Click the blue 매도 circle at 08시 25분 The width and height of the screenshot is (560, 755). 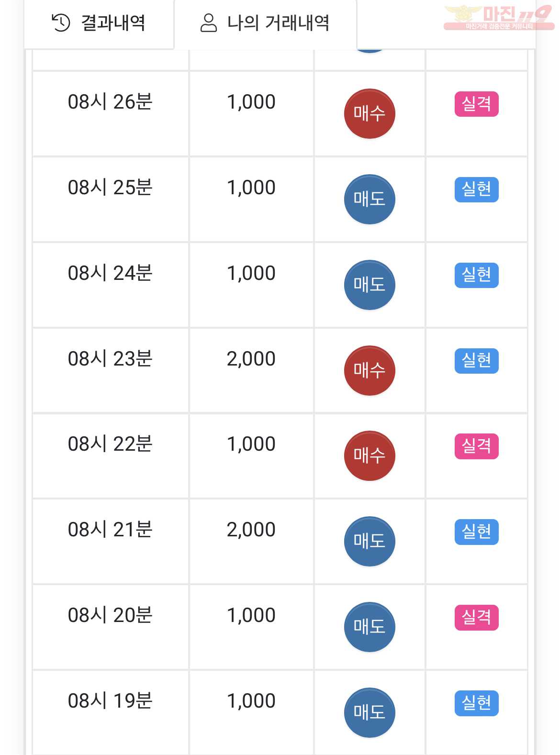[370, 199]
